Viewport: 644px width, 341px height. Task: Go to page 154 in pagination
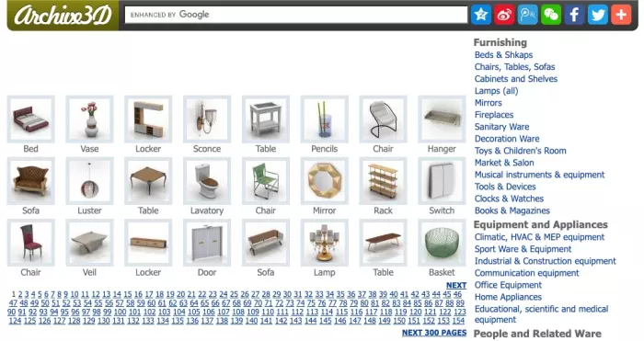[458, 321]
